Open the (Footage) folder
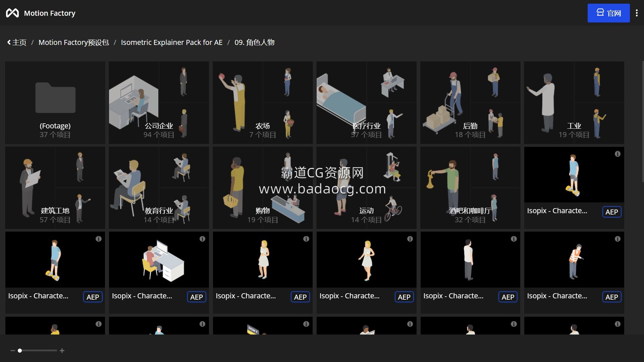644x362 pixels. 55,103
